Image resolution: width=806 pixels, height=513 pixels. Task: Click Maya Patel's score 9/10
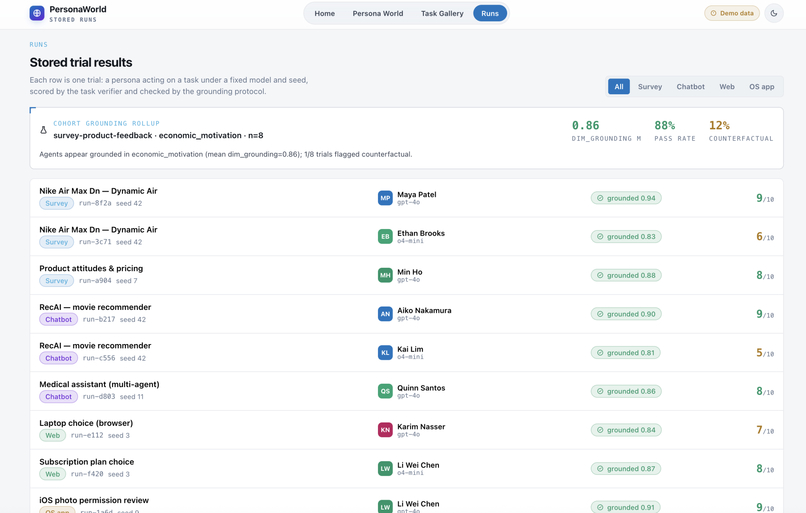pyautogui.click(x=765, y=198)
